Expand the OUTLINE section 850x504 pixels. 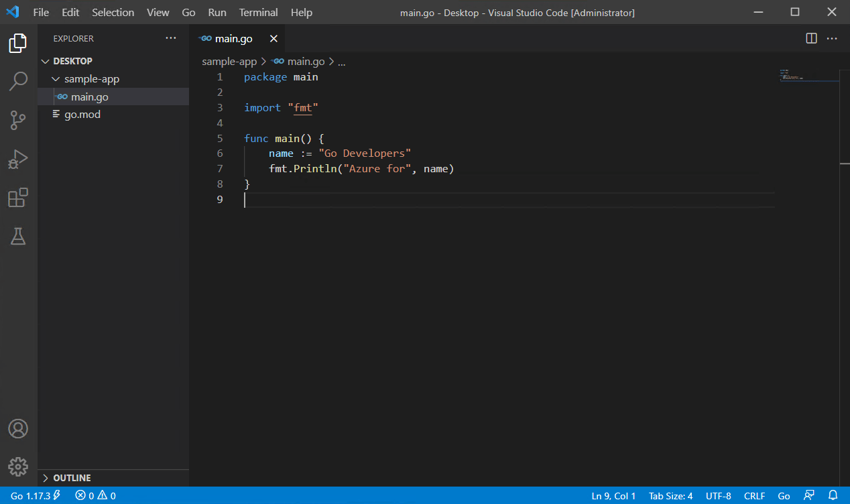72,477
